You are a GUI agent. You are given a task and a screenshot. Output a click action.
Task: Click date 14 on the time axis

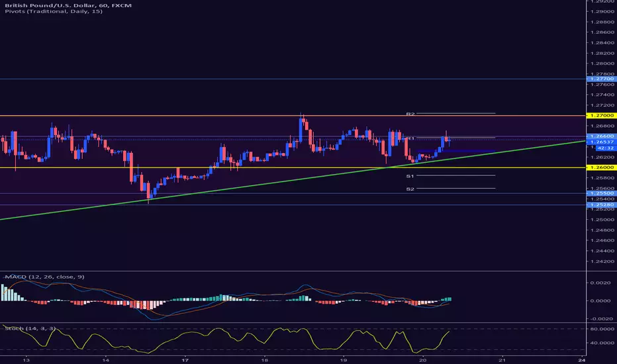pos(105,360)
